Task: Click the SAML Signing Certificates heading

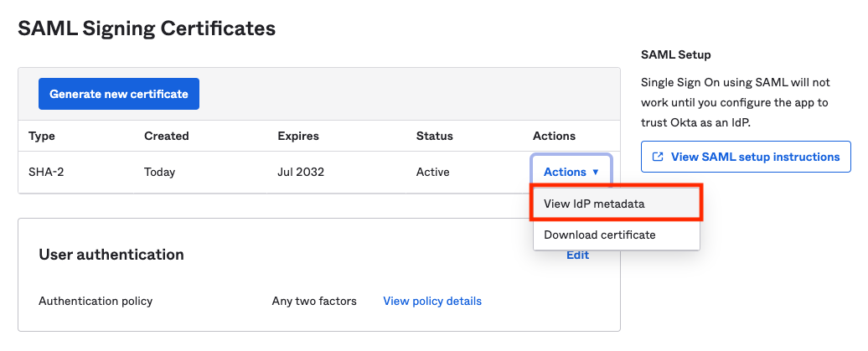Action: point(147,28)
